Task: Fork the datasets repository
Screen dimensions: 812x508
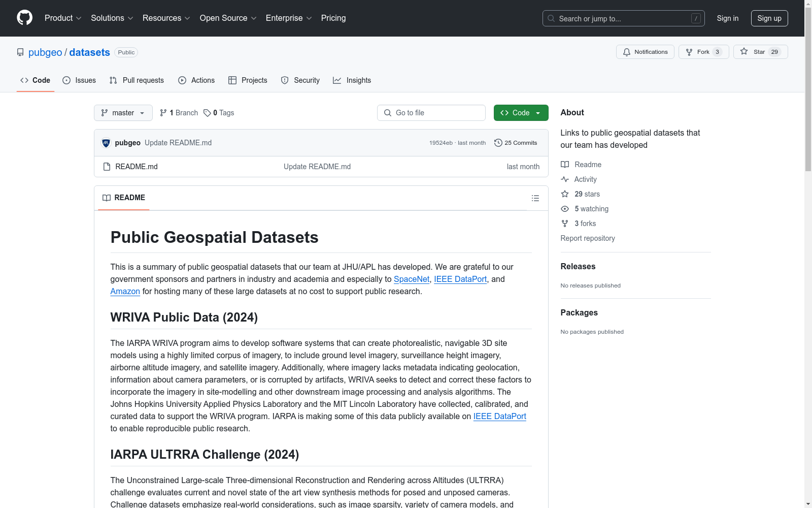Action: click(703, 52)
